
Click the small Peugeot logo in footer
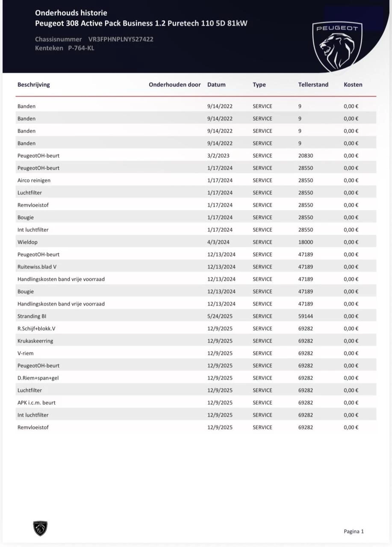41,529
